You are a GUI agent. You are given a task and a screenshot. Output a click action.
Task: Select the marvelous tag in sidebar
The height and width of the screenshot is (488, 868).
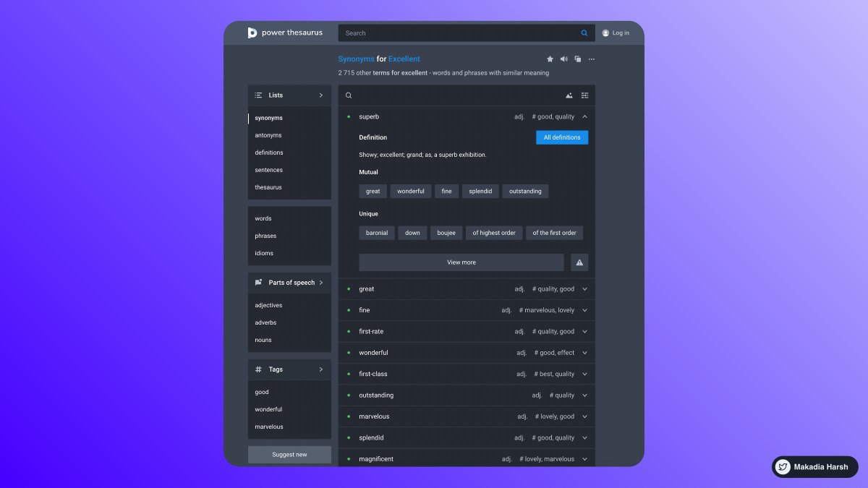point(269,427)
